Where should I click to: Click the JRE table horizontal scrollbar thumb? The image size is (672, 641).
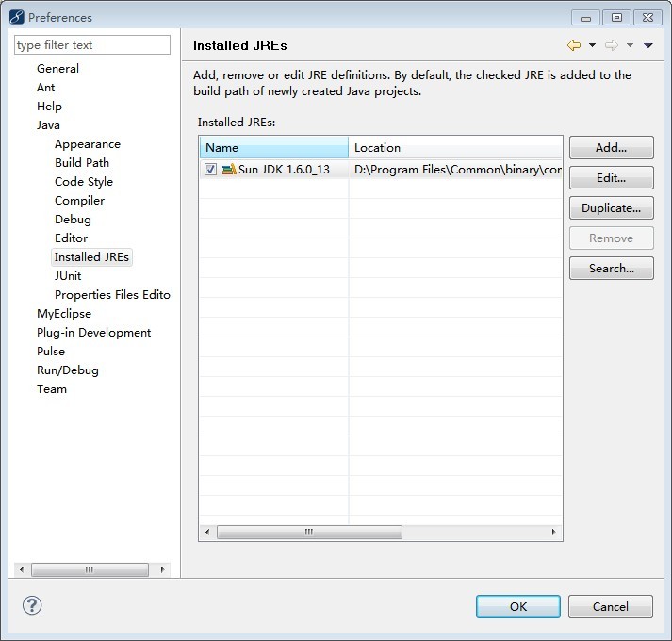pyautogui.click(x=309, y=532)
